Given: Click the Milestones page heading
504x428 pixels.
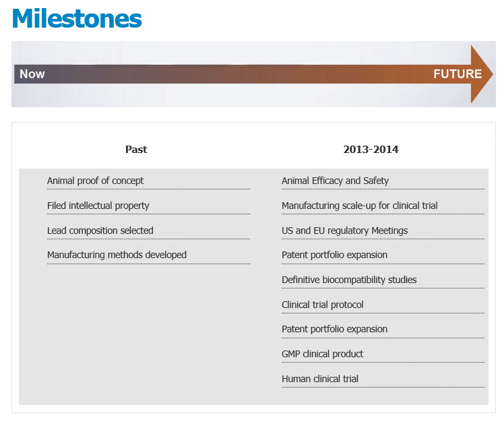Looking at the screenshot, I should click(x=77, y=19).
